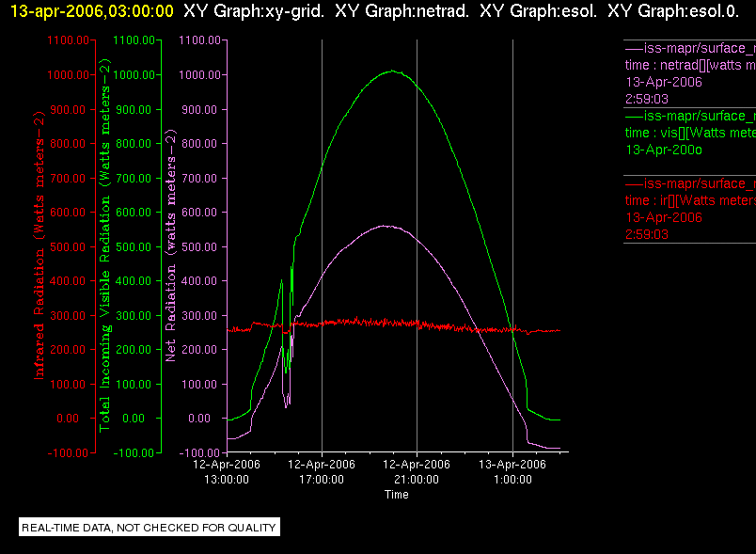Viewport: 756px width, 554px height.
Task: Click the Infrared Radiation axis title
Action: pyautogui.click(x=39, y=245)
